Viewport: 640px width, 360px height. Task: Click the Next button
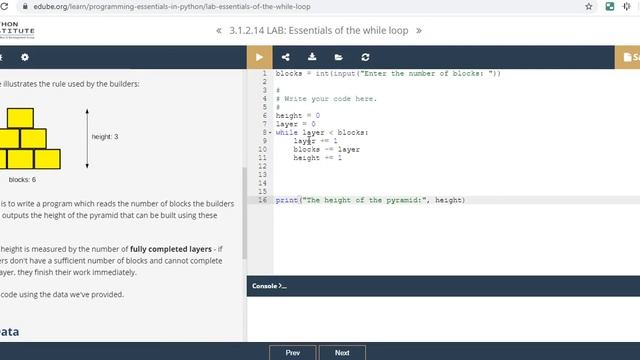(x=342, y=353)
